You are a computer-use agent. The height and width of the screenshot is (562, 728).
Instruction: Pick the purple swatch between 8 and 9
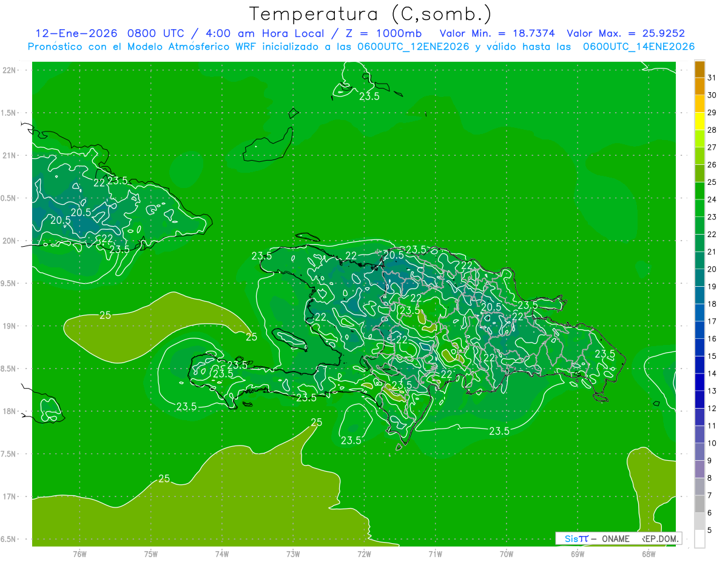pos(699,469)
